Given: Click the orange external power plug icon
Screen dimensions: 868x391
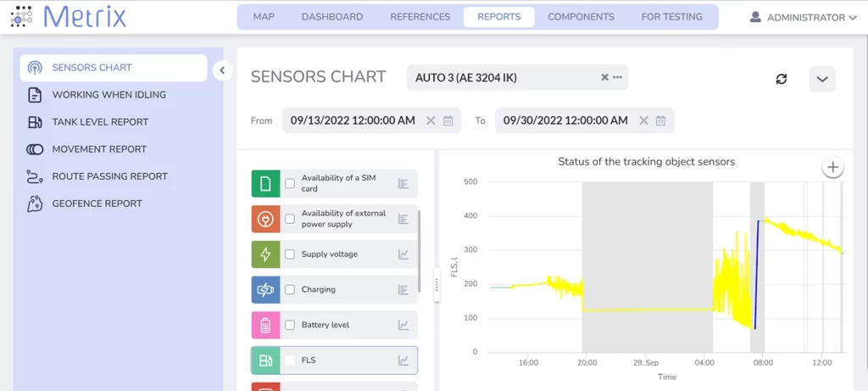Looking at the screenshot, I should [265, 219].
